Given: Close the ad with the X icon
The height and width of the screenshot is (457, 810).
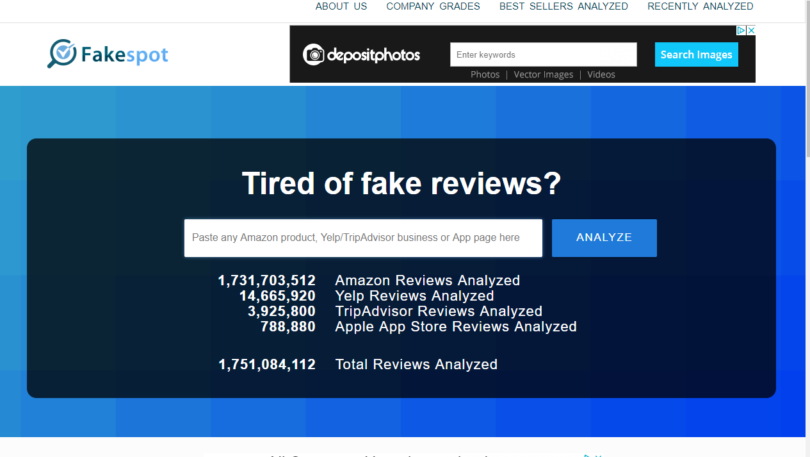Looking at the screenshot, I should click(751, 31).
